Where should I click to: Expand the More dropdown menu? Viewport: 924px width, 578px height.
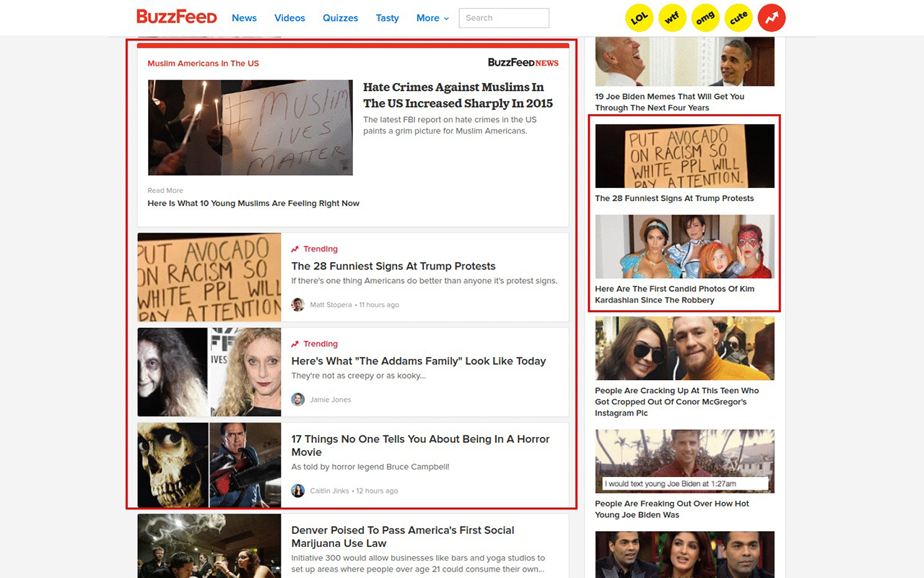[432, 18]
